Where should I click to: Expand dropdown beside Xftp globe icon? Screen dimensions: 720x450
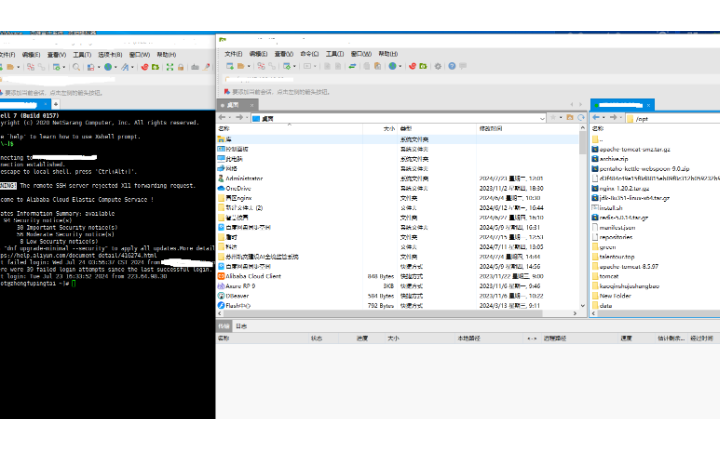(x=400, y=67)
